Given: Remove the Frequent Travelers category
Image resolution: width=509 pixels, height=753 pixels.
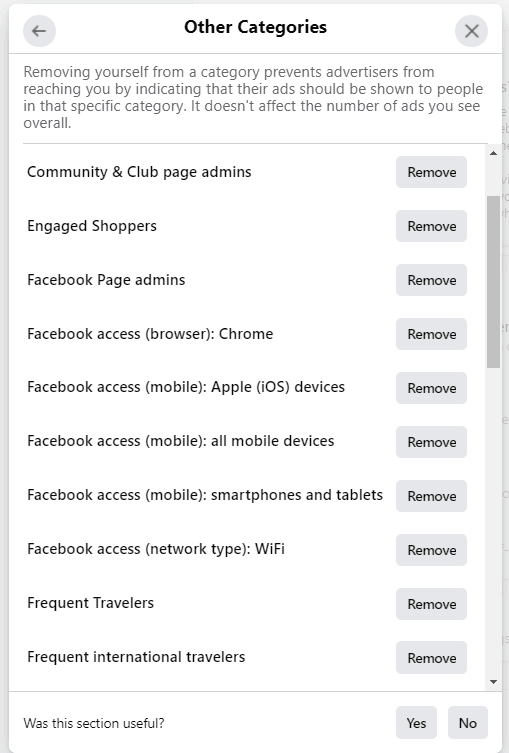Looking at the screenshot, I should [x=431, y=604].
